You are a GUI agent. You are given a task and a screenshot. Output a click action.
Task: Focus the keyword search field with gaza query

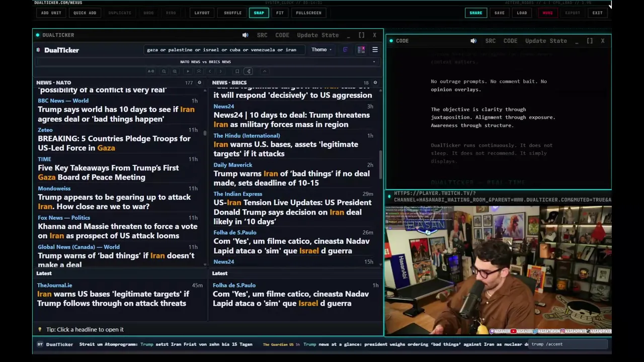pos(223,50)
